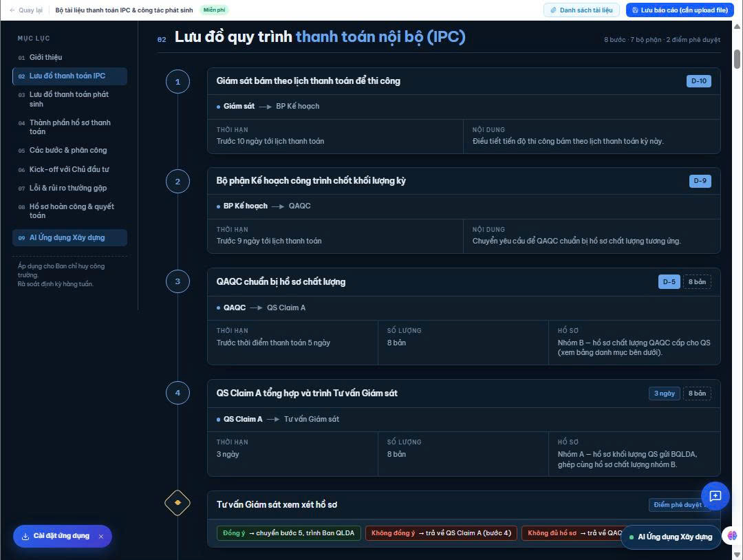Click the scrollbar down arrow

point(737,554)
